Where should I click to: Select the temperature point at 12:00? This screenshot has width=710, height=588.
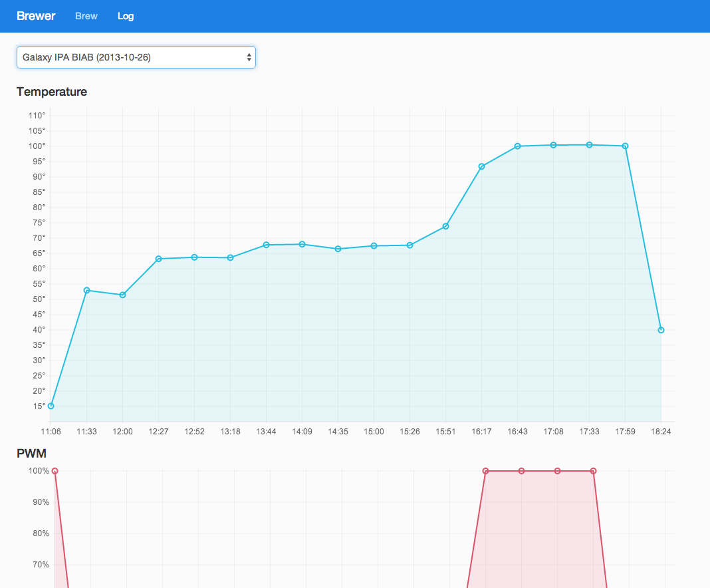click(123, 295)
